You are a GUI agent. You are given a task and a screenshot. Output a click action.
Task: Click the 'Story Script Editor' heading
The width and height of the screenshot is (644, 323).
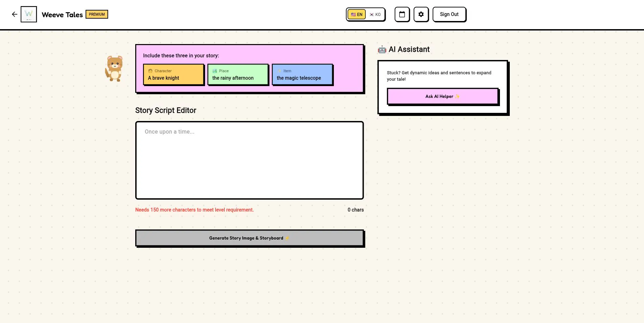pyautogui.click(x=166, y=110)
